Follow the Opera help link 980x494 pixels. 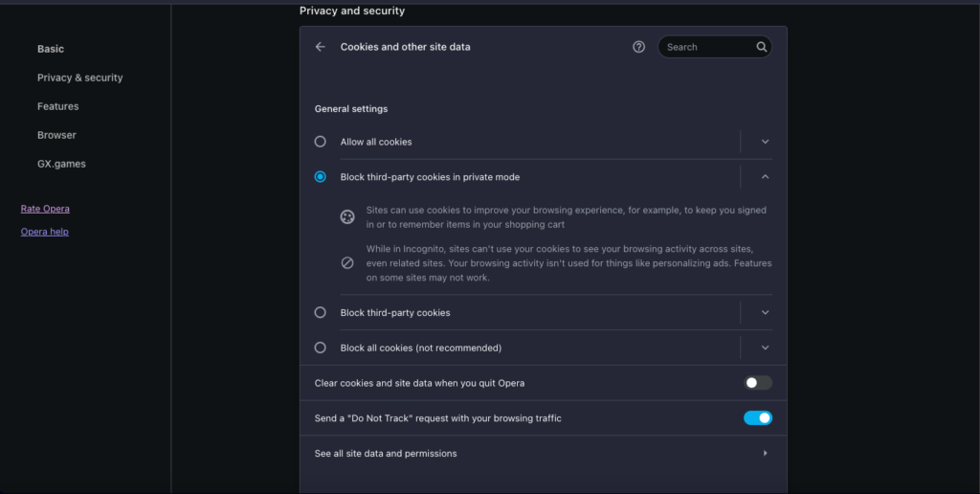coord(44,232)
